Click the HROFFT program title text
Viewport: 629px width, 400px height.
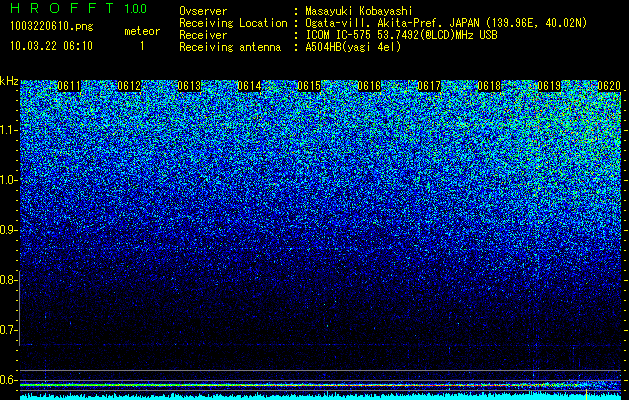click(x=62, y=8)
